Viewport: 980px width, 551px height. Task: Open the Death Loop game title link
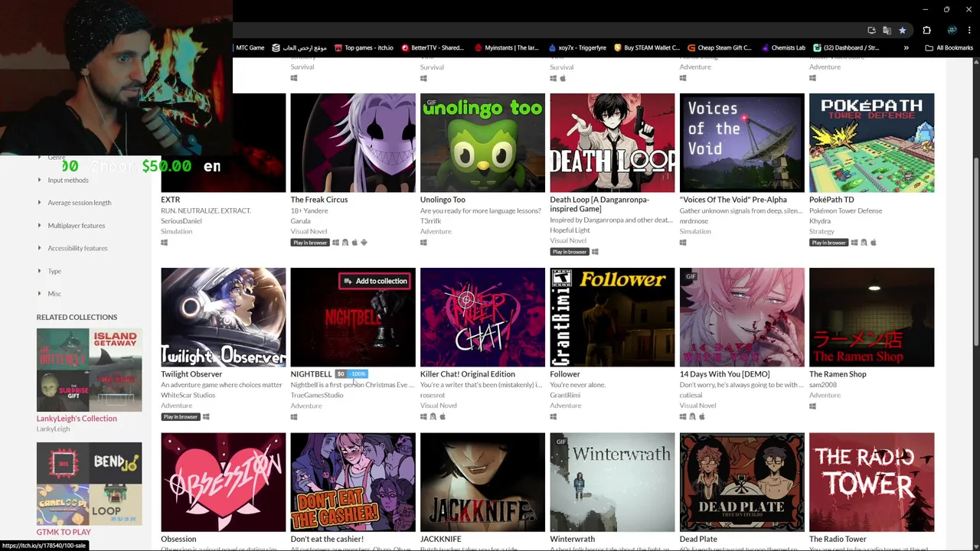(x=599, y=204)
